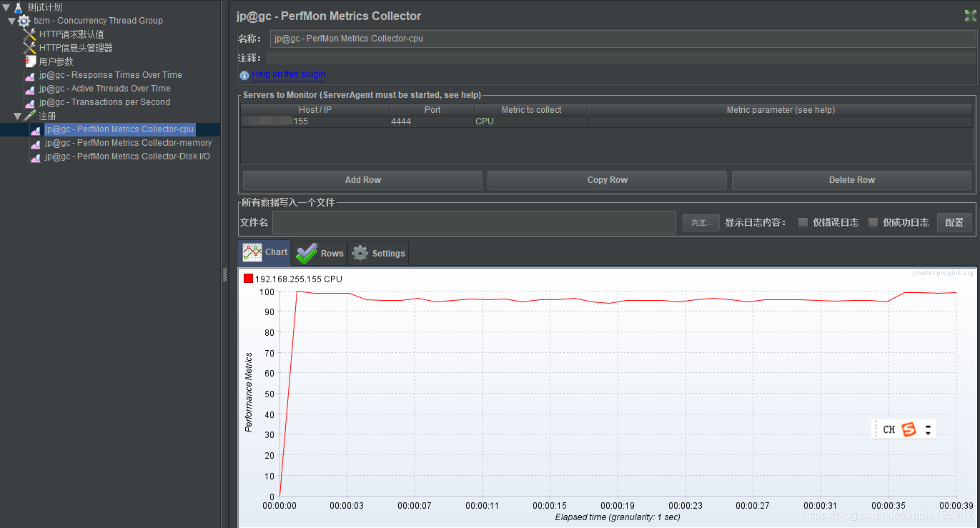Select jp@gc - Active Threads Over Time
This screenshot has height=528, width=980.
(105, 89)
